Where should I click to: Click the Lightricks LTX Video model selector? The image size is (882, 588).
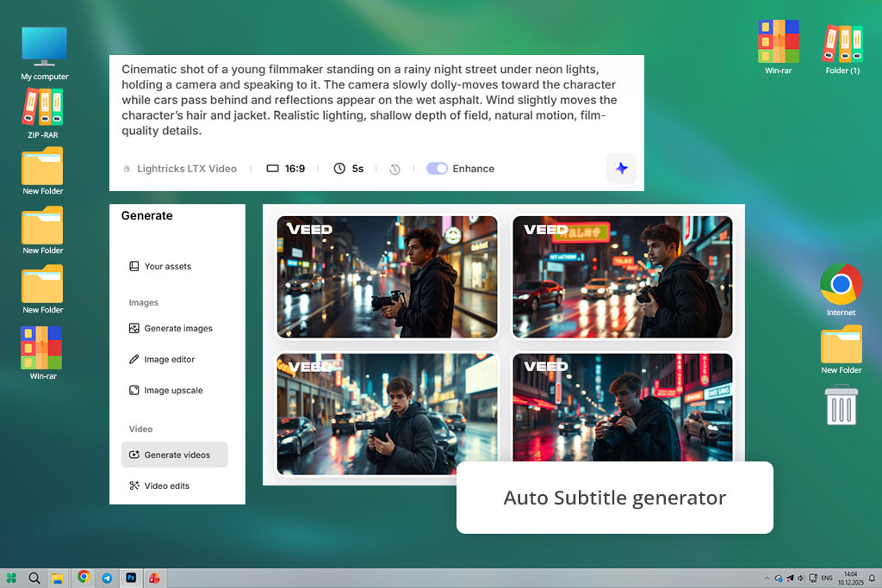tap(180, 169)
